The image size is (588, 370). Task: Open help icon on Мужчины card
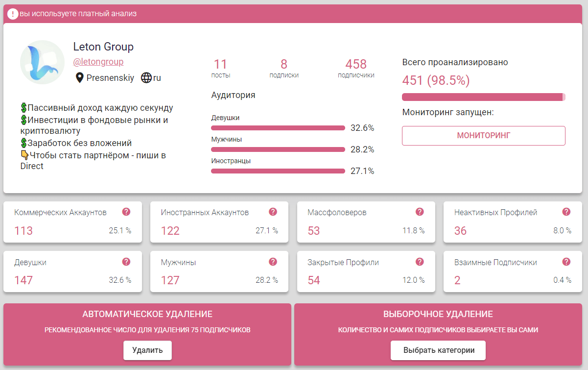coord(273,262)
